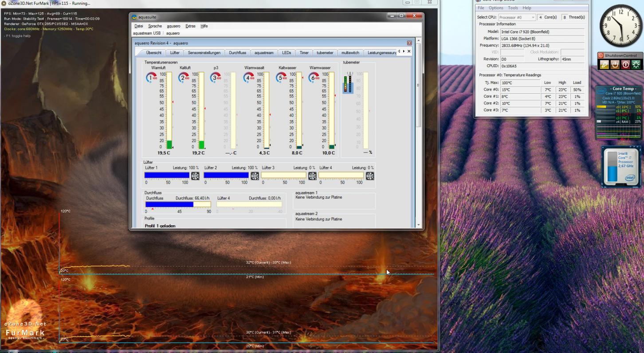
Task: Click the sensor 4 gauge icon under Warmwasalt
Action: (x=249, y=77)
